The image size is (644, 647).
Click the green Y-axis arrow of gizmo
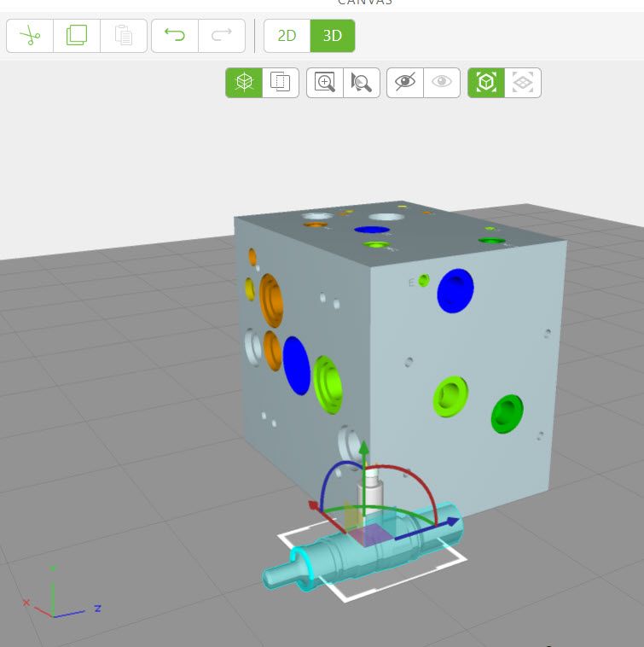coord(363,449)
